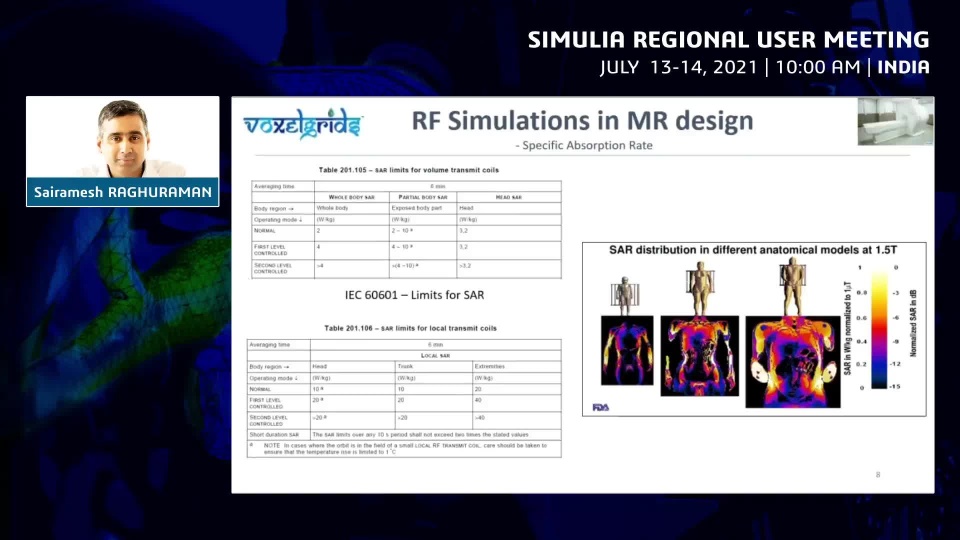
Task: Click the 'INDIA' label in header
Action: point(904,67)
